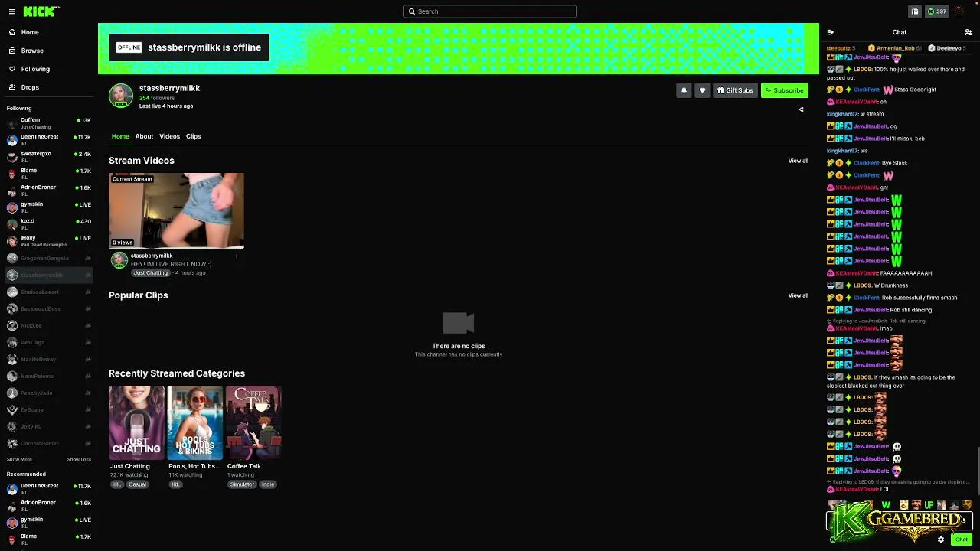Click the Simulator tag under Coffee Talk

[x=242, y=484]
